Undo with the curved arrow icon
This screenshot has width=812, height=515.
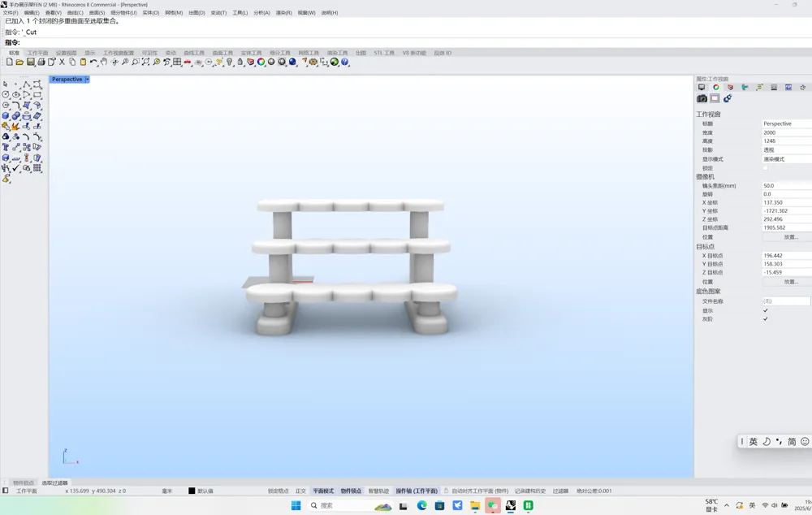[93, 62]
